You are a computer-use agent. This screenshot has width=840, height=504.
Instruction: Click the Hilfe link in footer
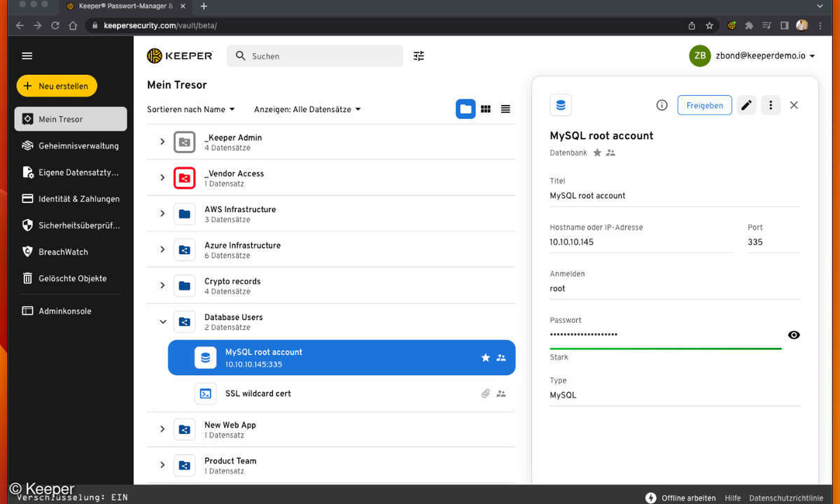point(733,498)
